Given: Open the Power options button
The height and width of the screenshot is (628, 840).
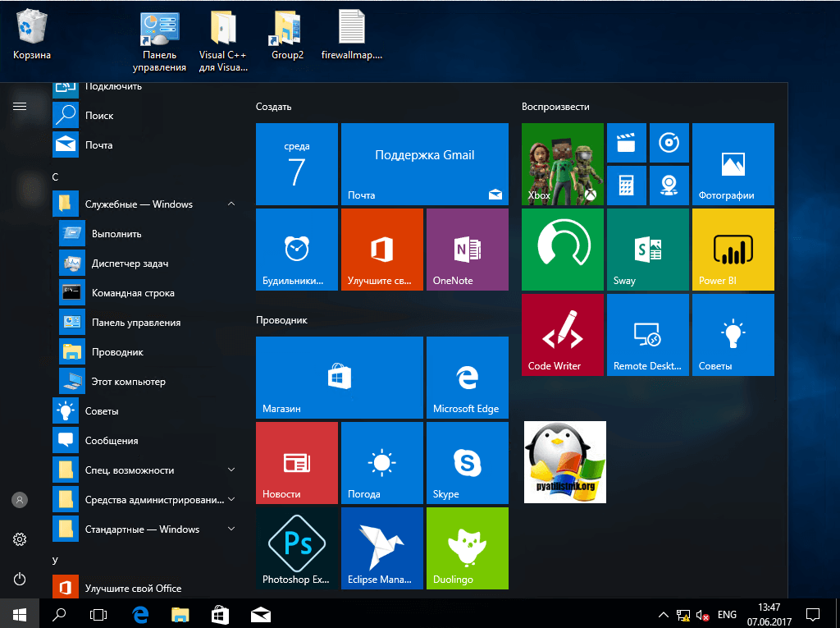Looking at the screenshot, I should pos(20,580).
